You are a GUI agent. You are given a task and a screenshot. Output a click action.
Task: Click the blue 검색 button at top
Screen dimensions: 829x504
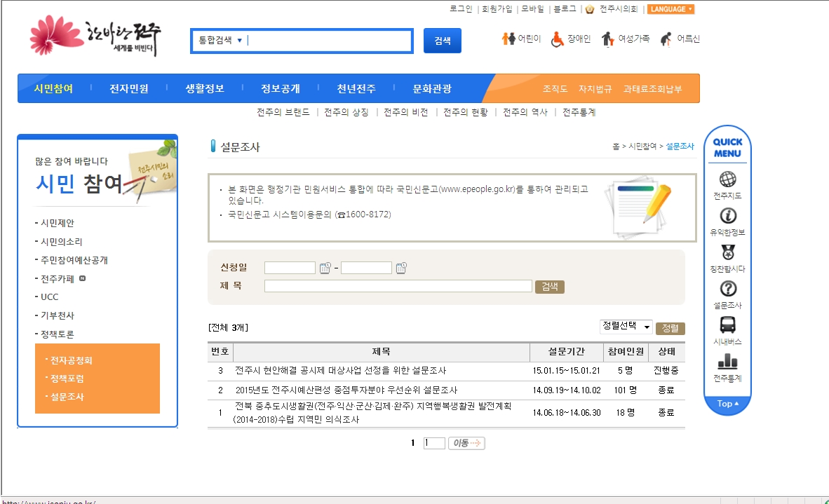(x=443, y=41)
